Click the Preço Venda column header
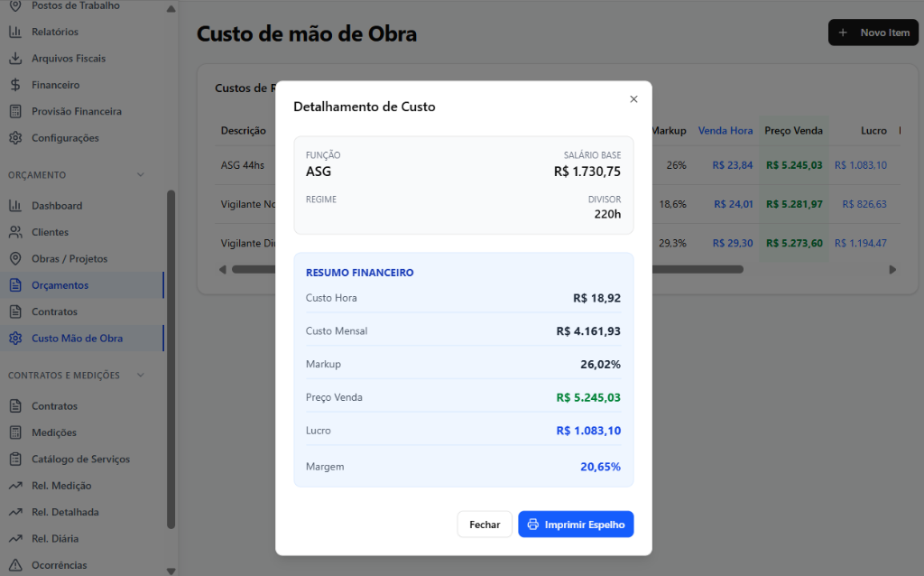Image resolution: width=924 pixels, height=576 pixels. [793, 131]
